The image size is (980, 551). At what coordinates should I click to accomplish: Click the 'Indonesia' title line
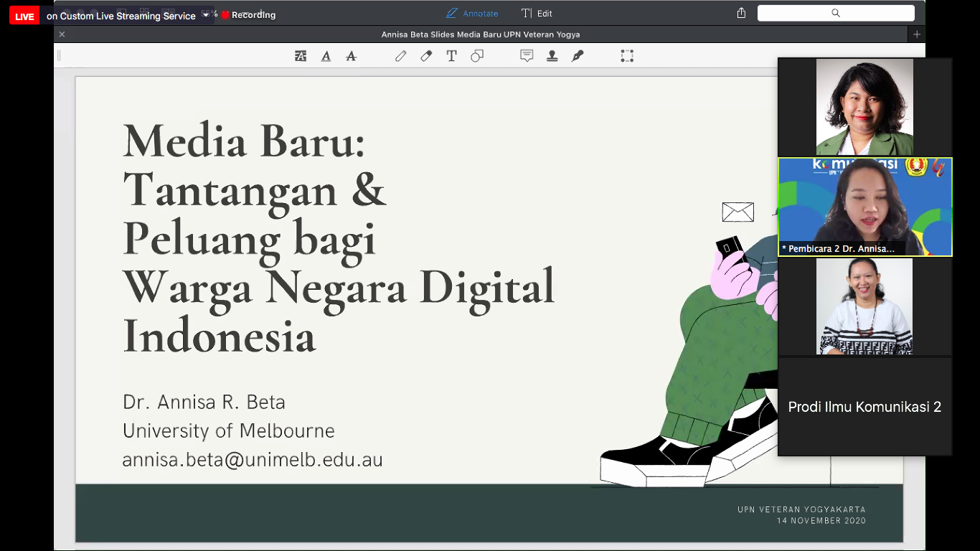click(x=220, y=336)
